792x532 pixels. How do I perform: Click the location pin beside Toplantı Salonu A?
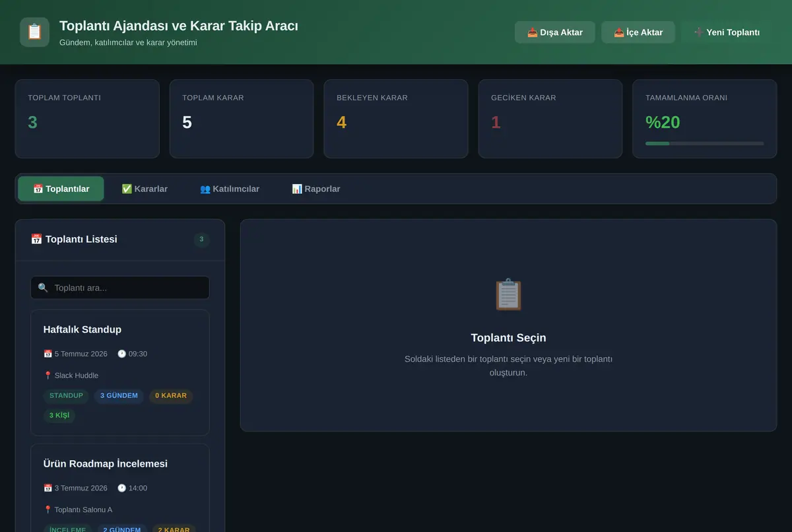48,510
